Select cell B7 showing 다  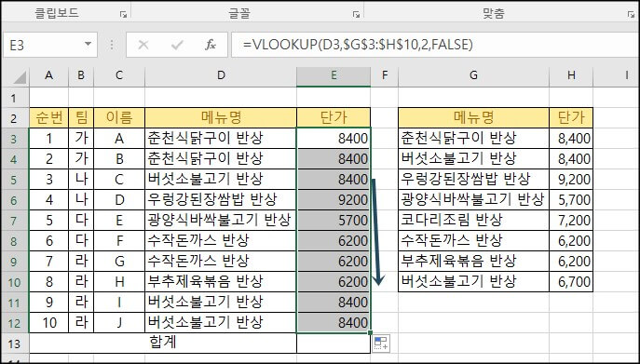coord(81,221)
